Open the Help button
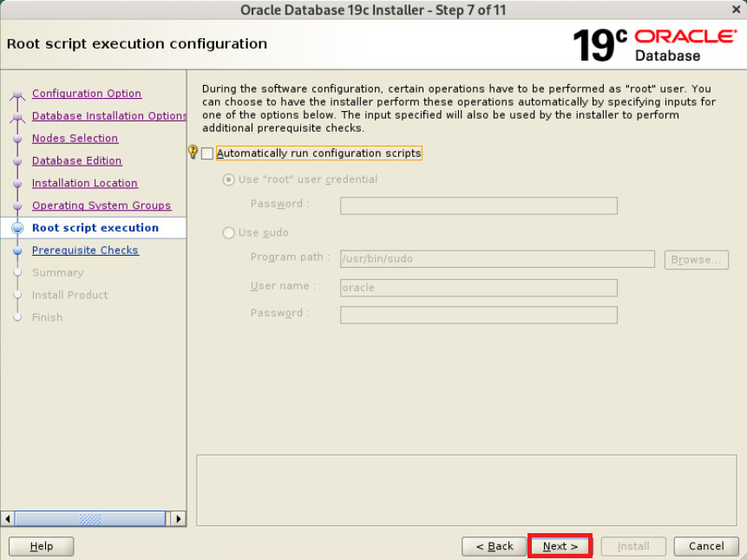747x560 pixels. click(42, 546)
